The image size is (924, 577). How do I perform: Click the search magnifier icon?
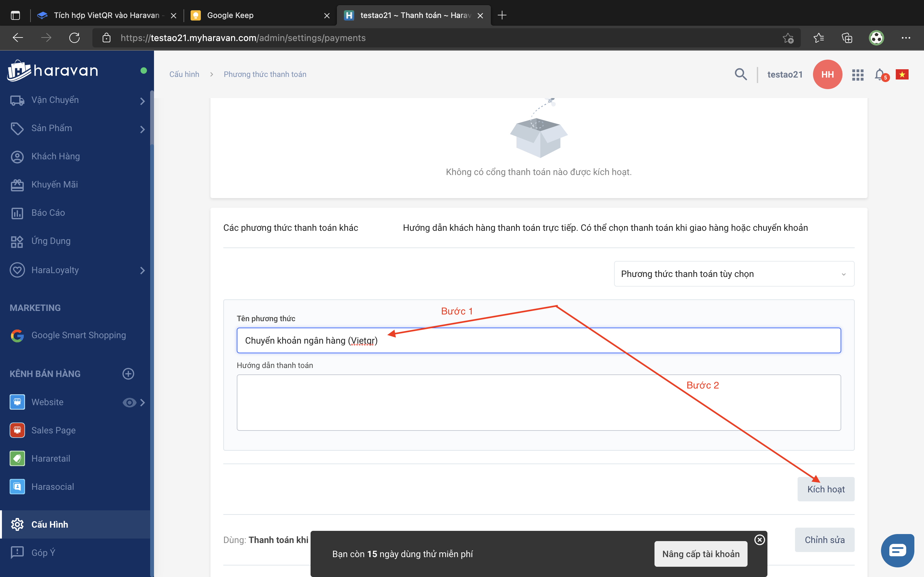740,74
